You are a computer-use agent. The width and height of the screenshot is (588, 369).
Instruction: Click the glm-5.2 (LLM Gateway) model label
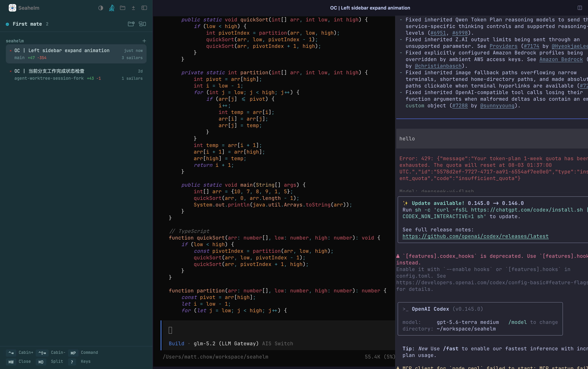pos(226,343)
